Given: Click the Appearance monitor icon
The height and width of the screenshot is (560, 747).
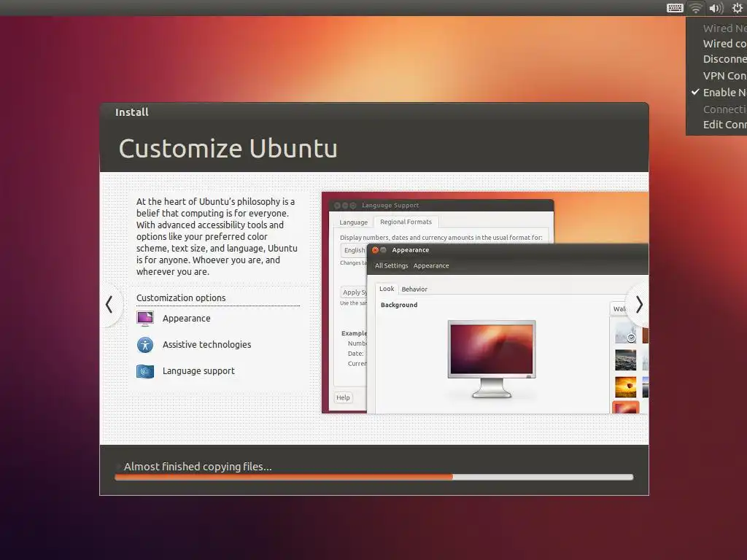Looking at the screenshot, I should [145, 318].
